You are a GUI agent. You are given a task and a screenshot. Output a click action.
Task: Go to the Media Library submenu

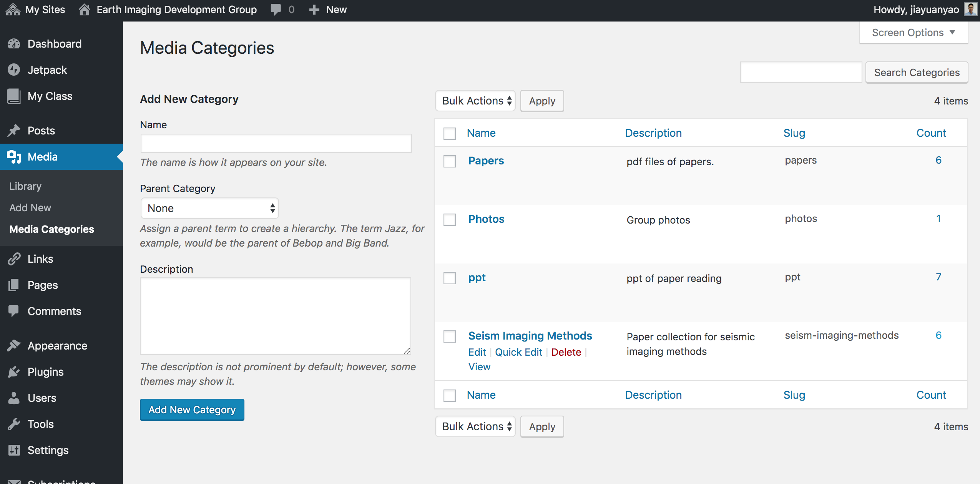coord(25,186)
